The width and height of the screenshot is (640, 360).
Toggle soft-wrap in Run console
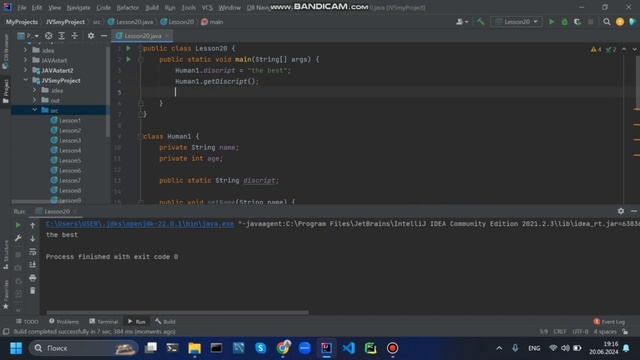click(x=33, y=252)
